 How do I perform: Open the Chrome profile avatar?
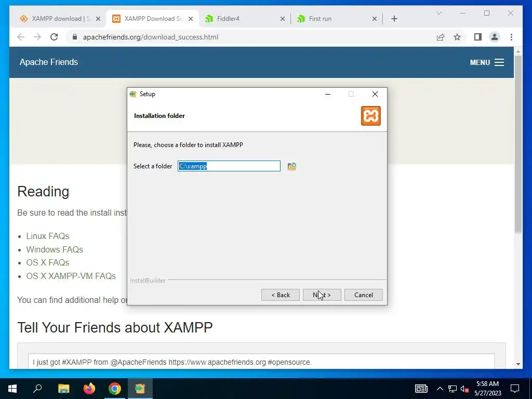click(x=495, y=37)
